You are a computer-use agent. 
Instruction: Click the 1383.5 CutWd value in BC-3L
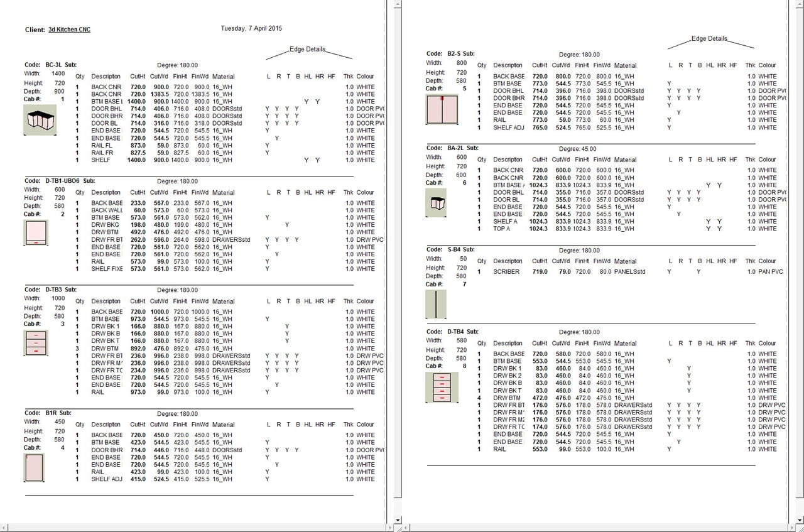pyautogui.click(x=159, y=94)
